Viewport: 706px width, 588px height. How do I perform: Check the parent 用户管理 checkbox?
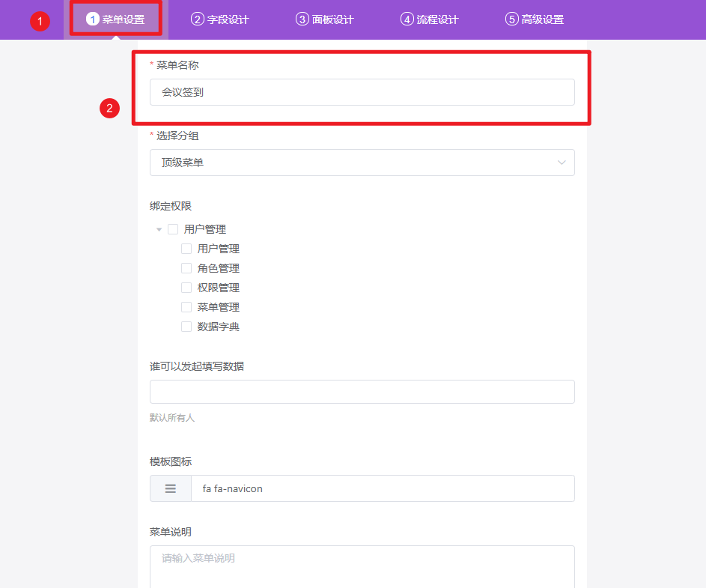(173, 229)
